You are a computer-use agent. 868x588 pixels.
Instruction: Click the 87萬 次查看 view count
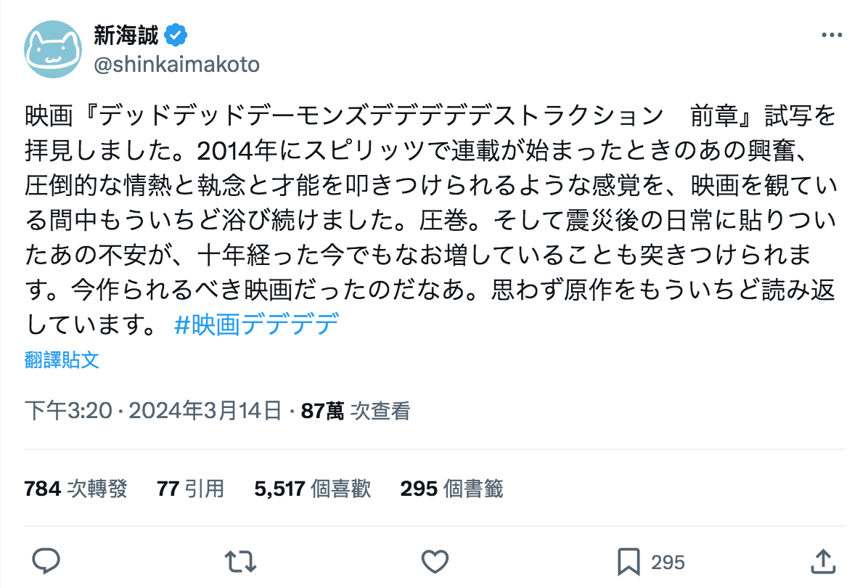(356, 412)
